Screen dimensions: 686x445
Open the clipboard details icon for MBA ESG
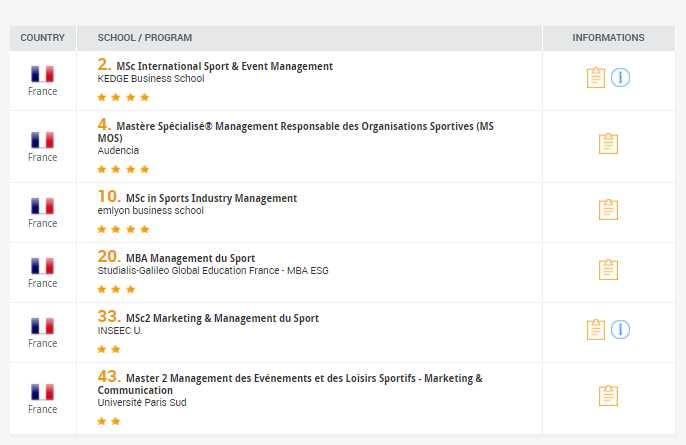[608, 270]
